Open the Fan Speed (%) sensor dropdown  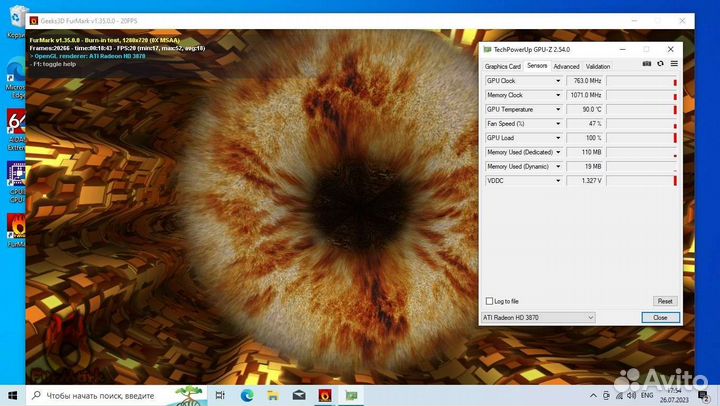(x=558, y=124)
